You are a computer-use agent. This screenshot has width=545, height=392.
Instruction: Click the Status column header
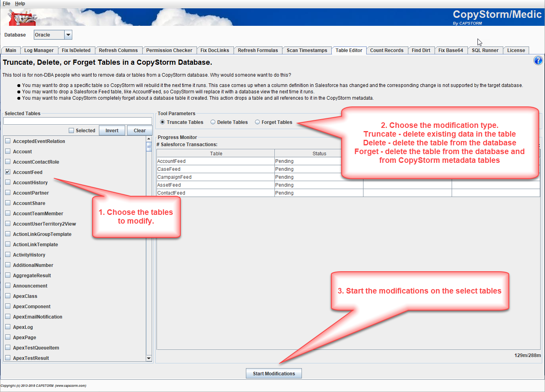[319, 153]
